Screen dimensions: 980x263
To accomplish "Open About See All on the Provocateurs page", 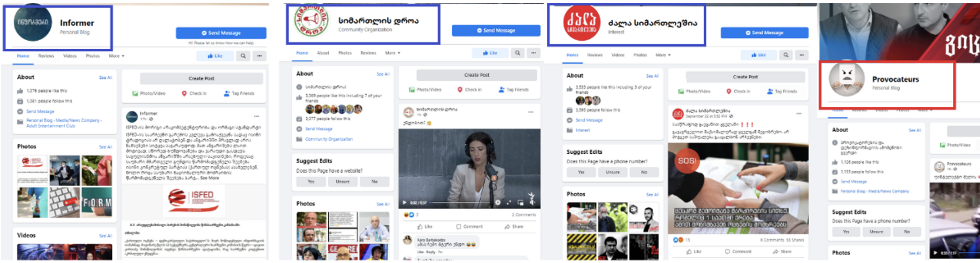I will pyautogui.click(x=915, y=130).
